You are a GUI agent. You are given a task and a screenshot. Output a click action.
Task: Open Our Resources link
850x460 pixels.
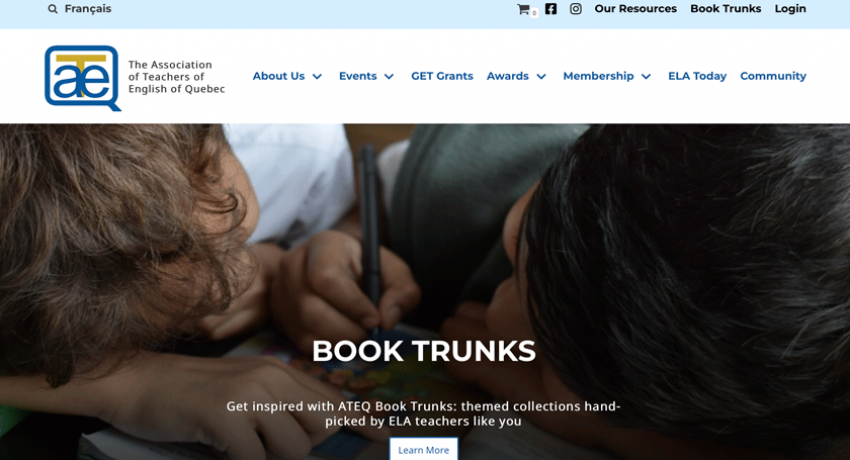tap(635, 9)
